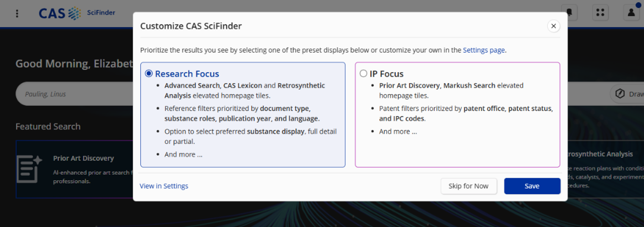
Task: Click the CAS SciFinder logo
Action: [77, 13]
